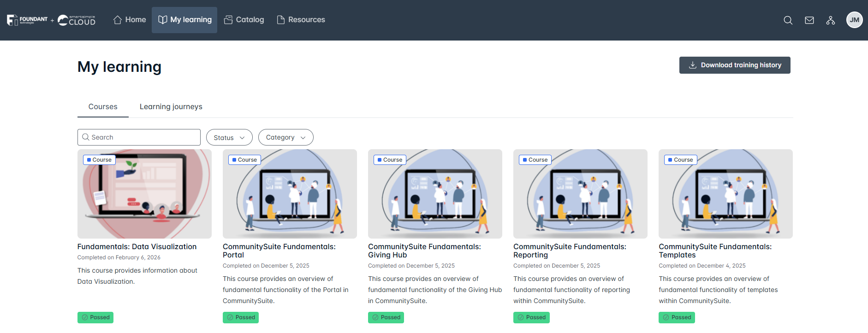Open the Data Visualization course thumbnail
Viewport: 868px width, 333px height.
[144, 194]
